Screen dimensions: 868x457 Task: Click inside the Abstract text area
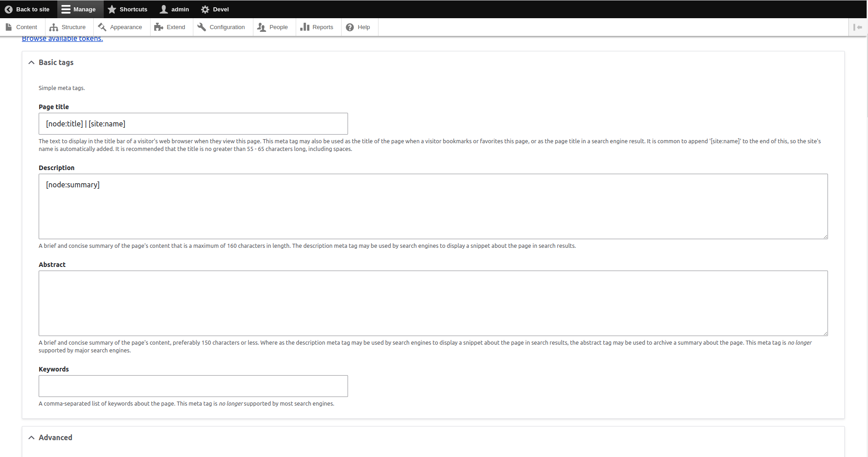pyautogui.click(x=433, y=303)
